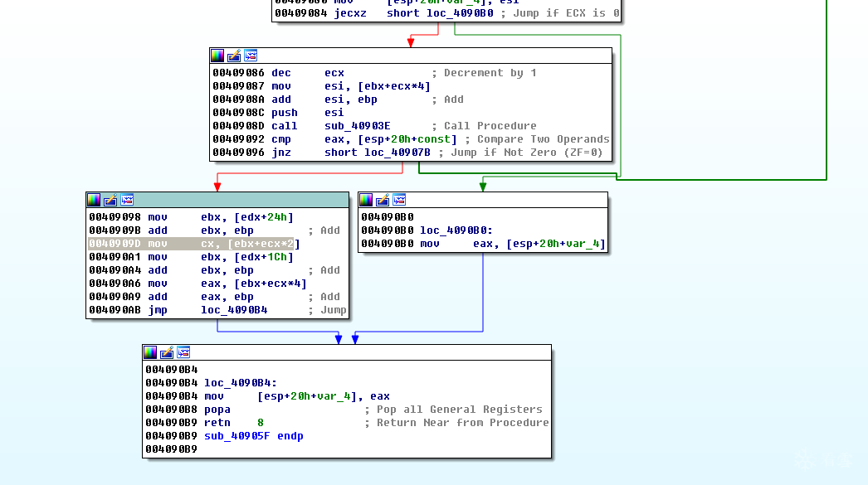
Task: Click the mov [esp+20h+var_4], eax line
Action: [267, 396]
